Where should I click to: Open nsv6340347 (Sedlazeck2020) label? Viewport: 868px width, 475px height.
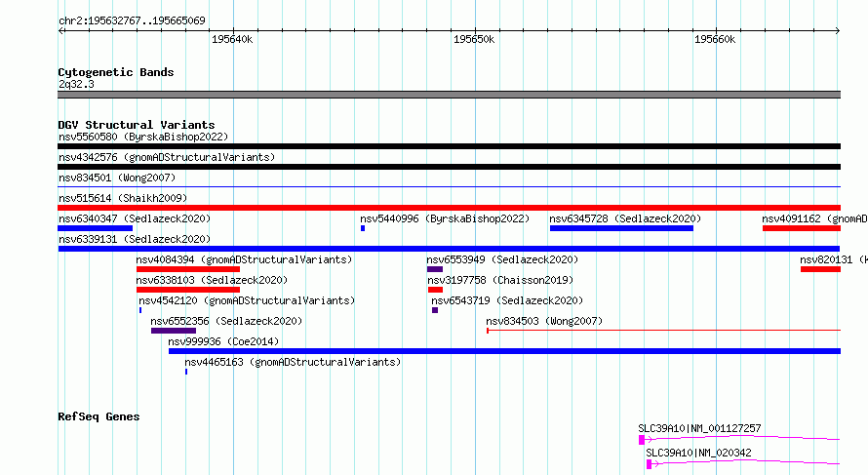coord(135,218)
